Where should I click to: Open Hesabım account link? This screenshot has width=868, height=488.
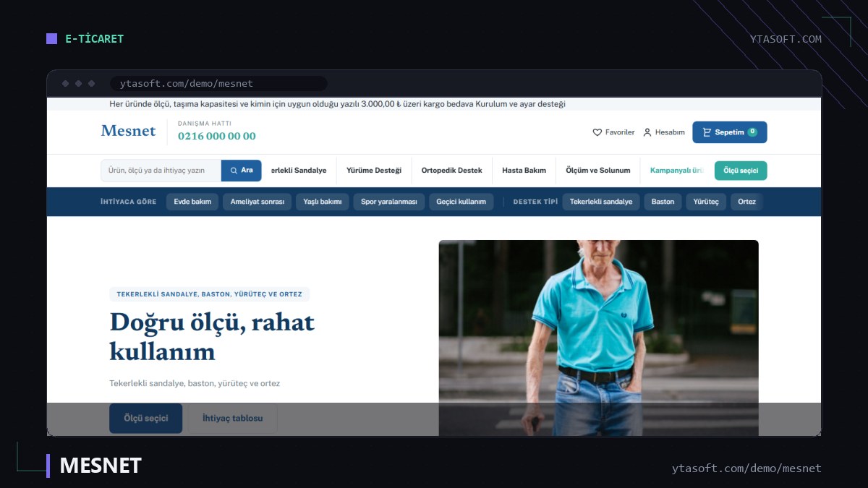tap(664, 132)
